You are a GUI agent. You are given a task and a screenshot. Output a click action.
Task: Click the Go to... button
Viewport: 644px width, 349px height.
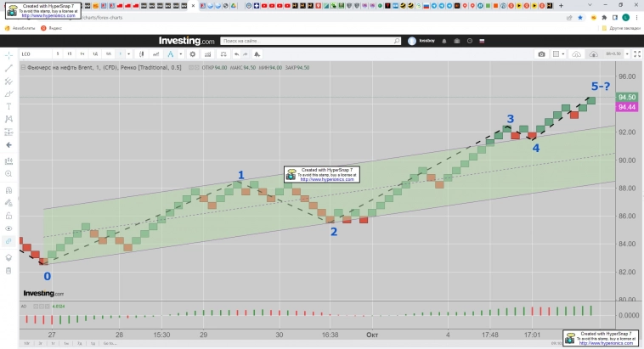(110, 343)
